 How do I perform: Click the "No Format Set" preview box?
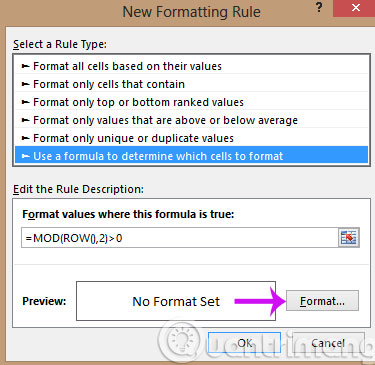(x=176, y=301)
